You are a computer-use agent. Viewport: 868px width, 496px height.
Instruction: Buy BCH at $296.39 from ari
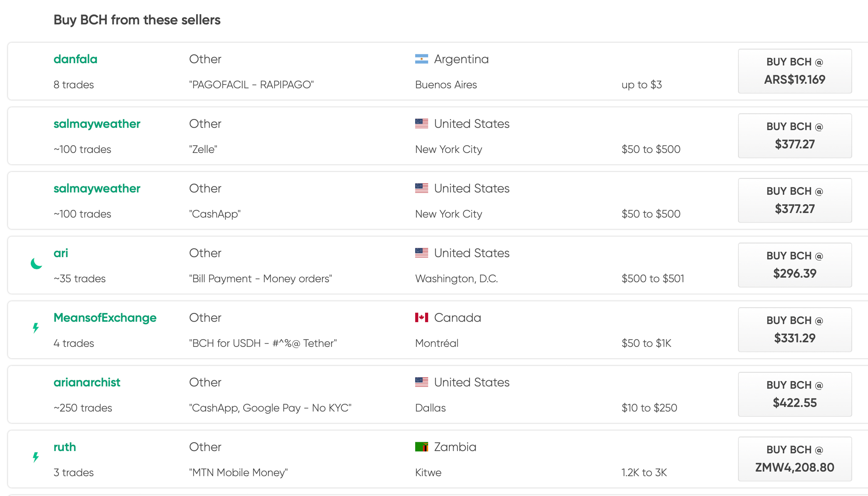click(x=795, y=265)
